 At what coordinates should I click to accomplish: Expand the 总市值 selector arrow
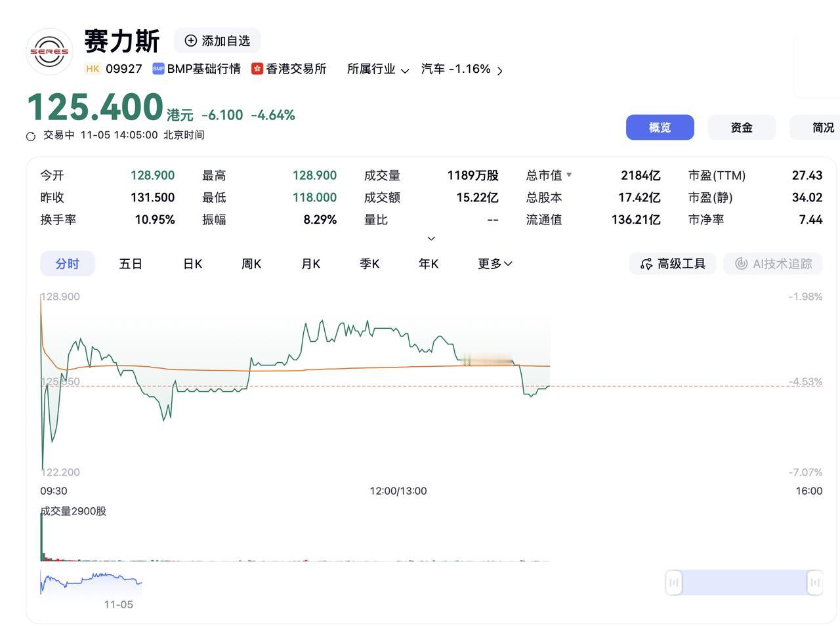[x=569, y=175]
